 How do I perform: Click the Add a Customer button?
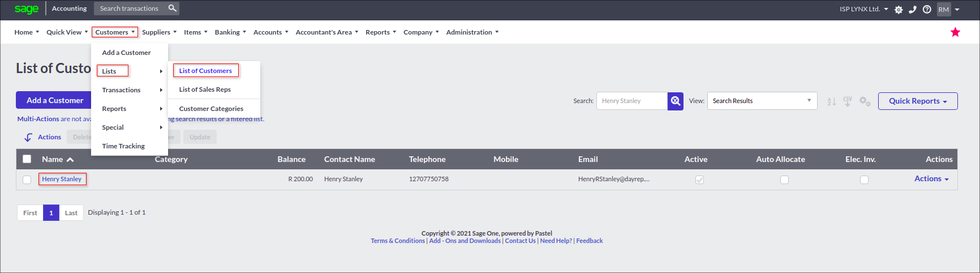coord(54,100)
